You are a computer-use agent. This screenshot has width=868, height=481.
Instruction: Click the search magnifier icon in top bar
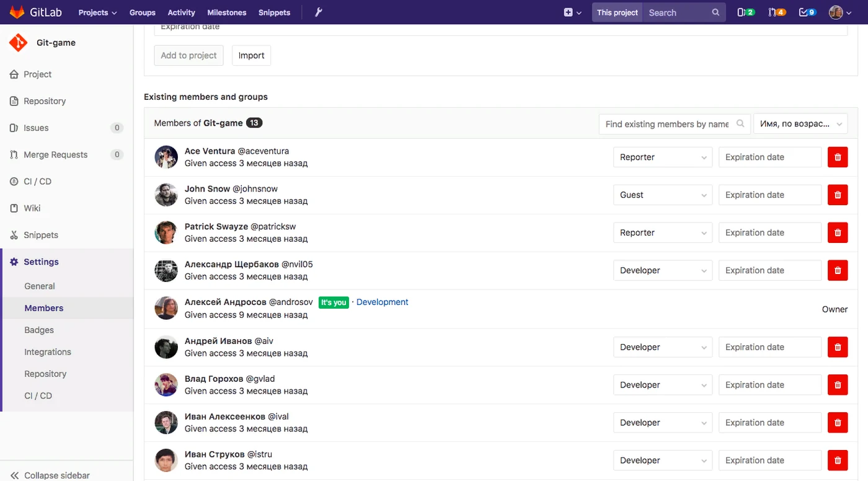(715, 12)
